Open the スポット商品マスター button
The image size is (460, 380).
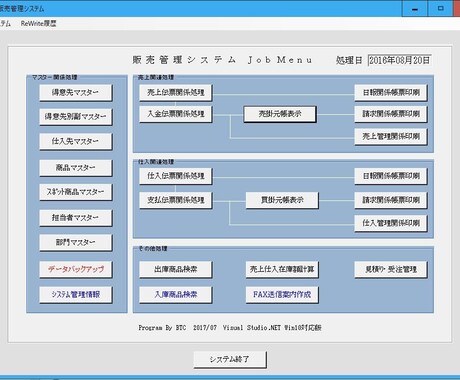point(76,192)
